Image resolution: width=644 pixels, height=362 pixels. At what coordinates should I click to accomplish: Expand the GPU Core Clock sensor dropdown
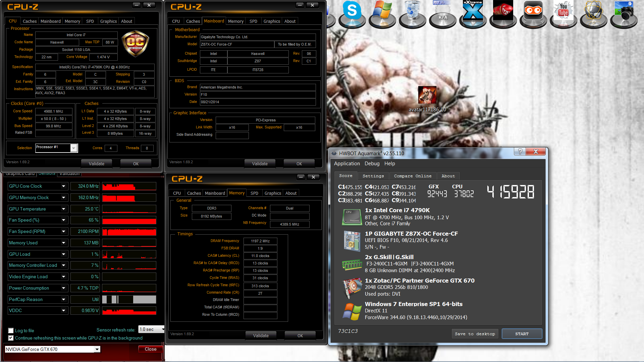pyautogui.click(x=63, y=186)
